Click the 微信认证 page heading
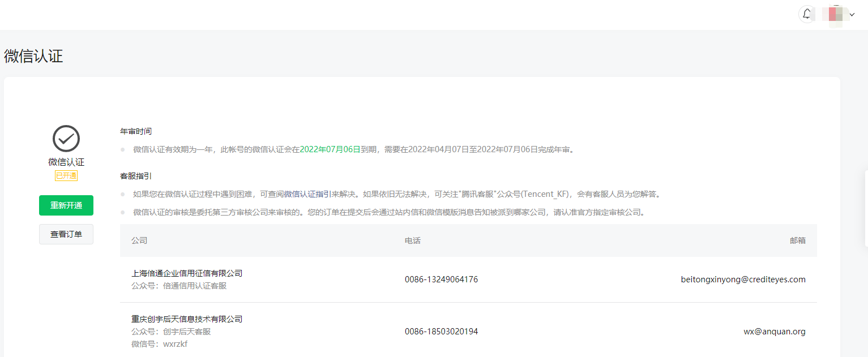 click(33, 56)
